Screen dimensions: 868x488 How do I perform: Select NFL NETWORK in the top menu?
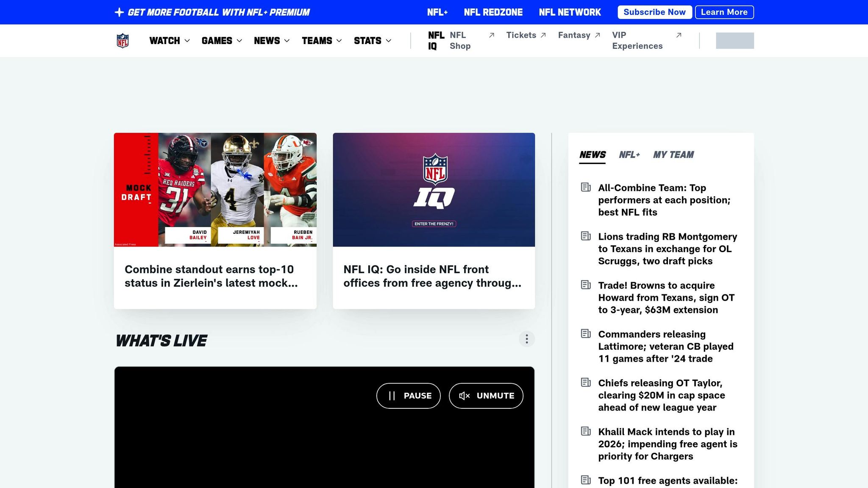(x=570, y=12)
